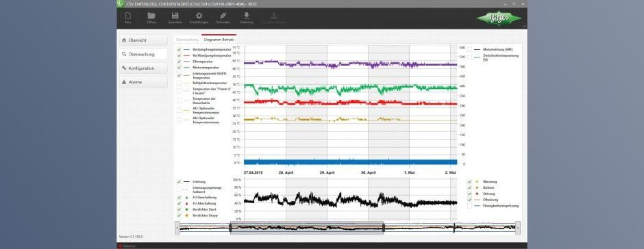Check the Motorleistung [kW] box
Image resolution: width=644 pixels, height=249 pixels.
coord(469,49)
